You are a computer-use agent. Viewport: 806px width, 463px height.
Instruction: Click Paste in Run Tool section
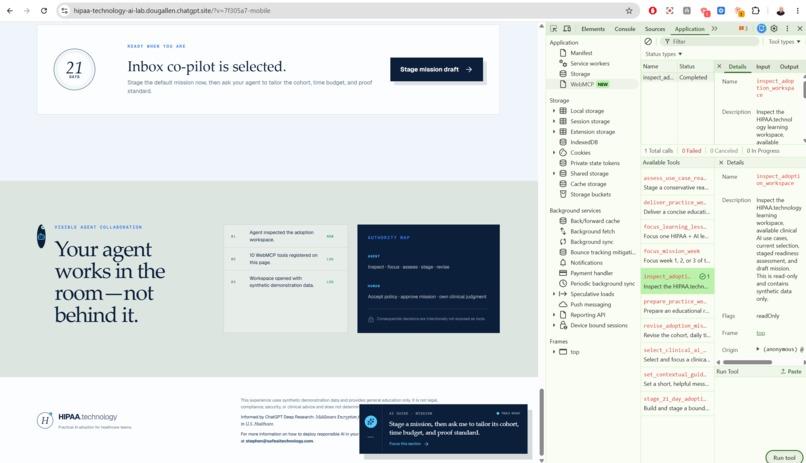pos(791,371)
